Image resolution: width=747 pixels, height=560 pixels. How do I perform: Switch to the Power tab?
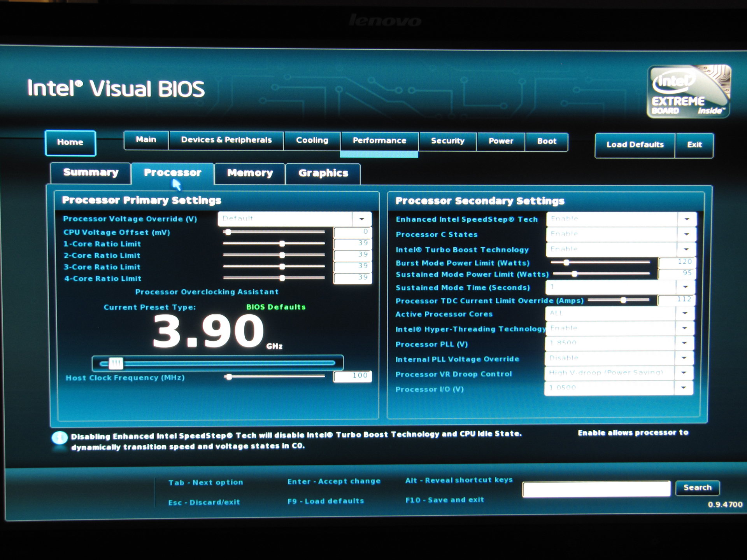(x=501, y=142)
